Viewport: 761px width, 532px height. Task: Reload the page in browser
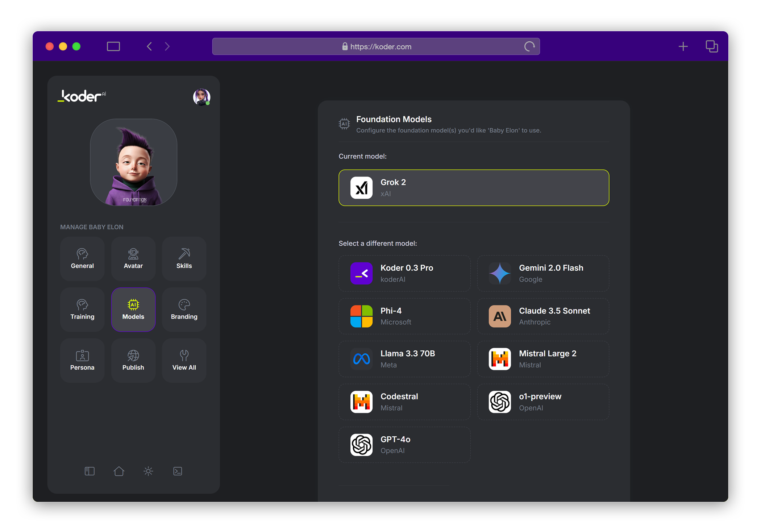point(529,46)
